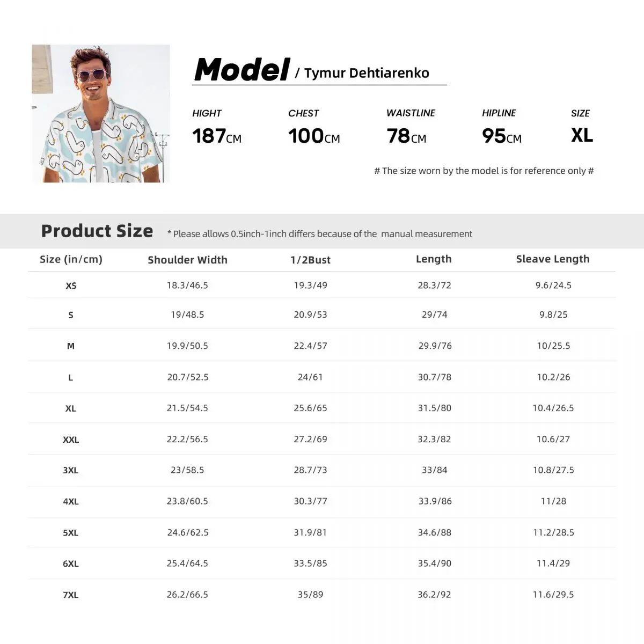Click the 1/2Bust column header

(x=310, y=260)
